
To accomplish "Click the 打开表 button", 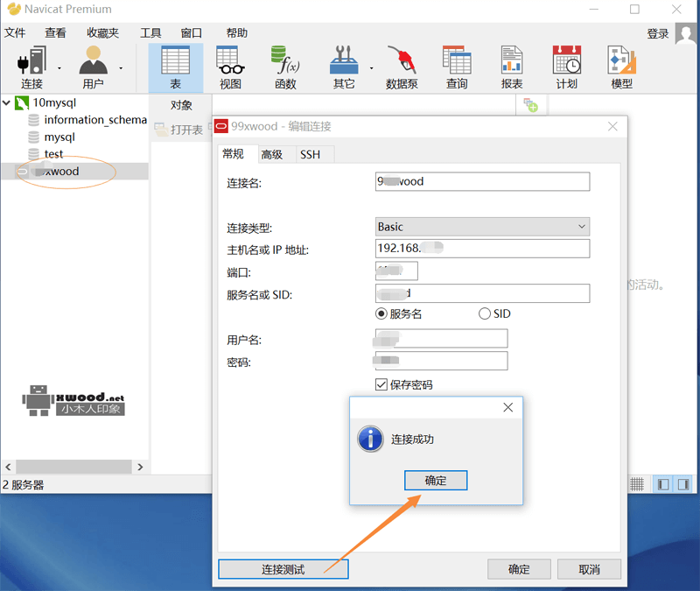I will click(178, 130).
